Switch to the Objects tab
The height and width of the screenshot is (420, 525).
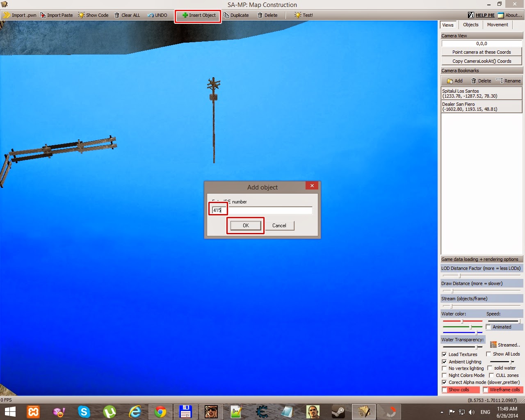[471, 25]
